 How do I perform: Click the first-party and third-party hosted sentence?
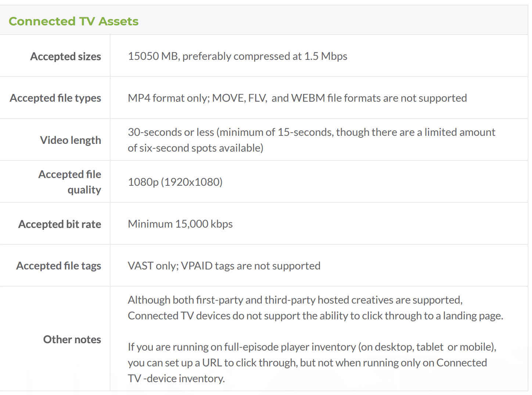coord(295,300)
